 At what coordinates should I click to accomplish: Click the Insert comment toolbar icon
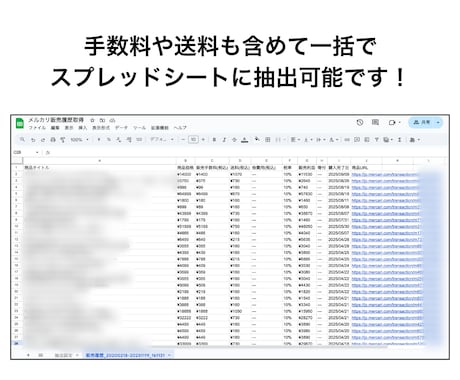[357, 140]
